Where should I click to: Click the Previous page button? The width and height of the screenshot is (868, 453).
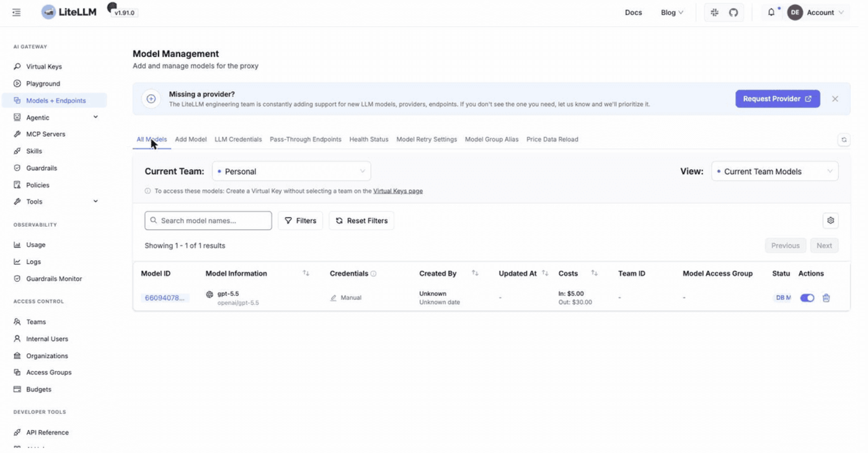tap(786, 246)
